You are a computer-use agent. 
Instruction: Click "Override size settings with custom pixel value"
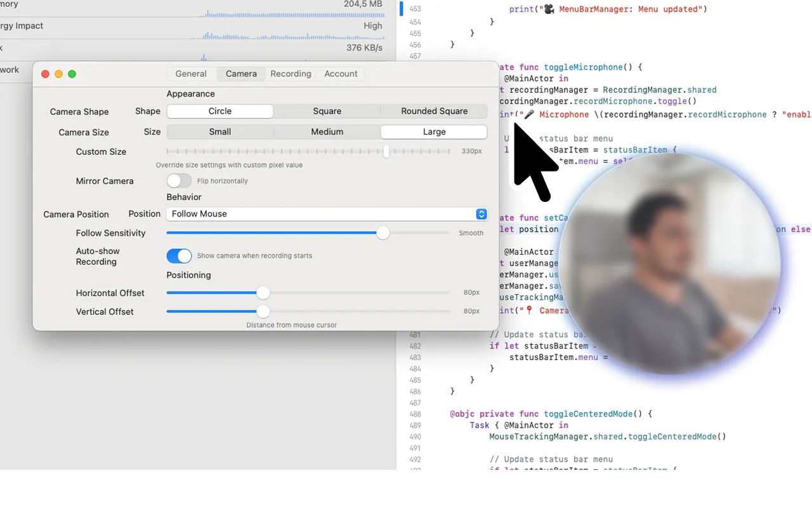click(229, 165)
